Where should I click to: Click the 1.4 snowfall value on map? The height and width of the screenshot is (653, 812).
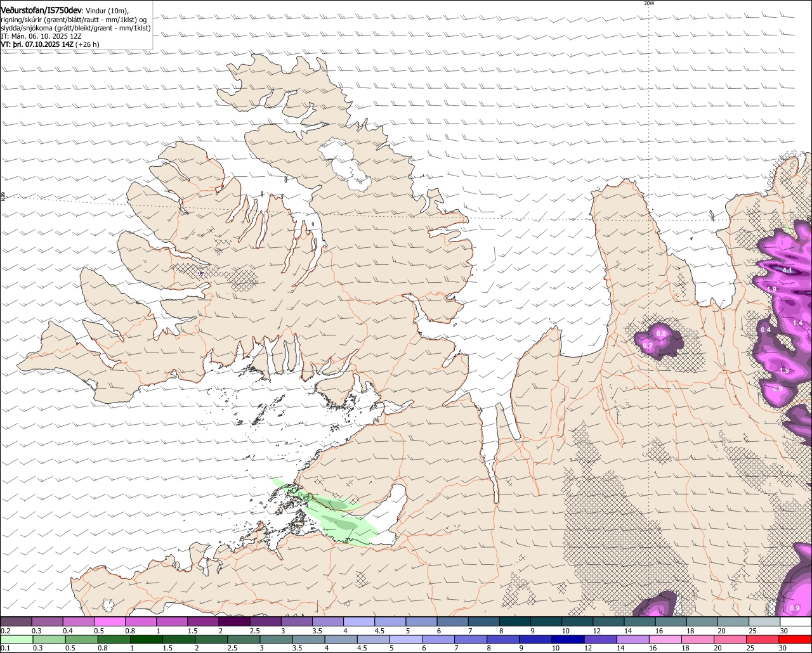tap(797, 323)
